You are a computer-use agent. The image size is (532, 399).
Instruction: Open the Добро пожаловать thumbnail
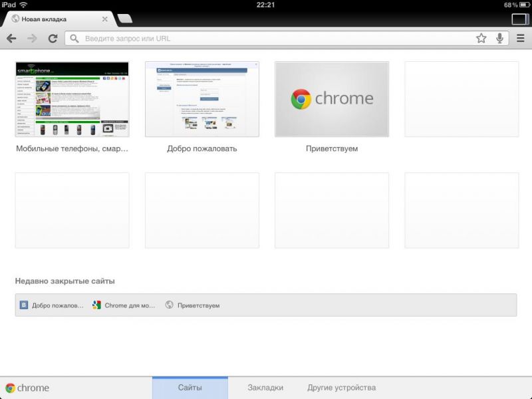coord(201,99)
